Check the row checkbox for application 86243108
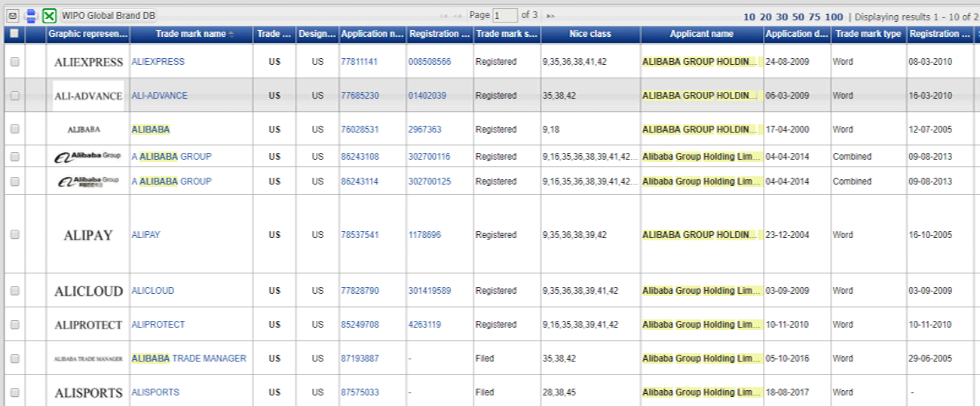The height and width of the screenshot is (406, 980). click(14, 157)
